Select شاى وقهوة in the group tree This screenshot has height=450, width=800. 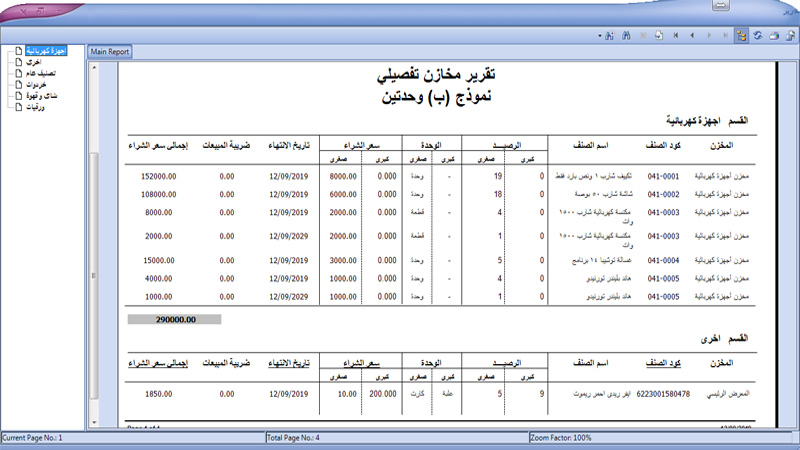[x=42, y=96]
